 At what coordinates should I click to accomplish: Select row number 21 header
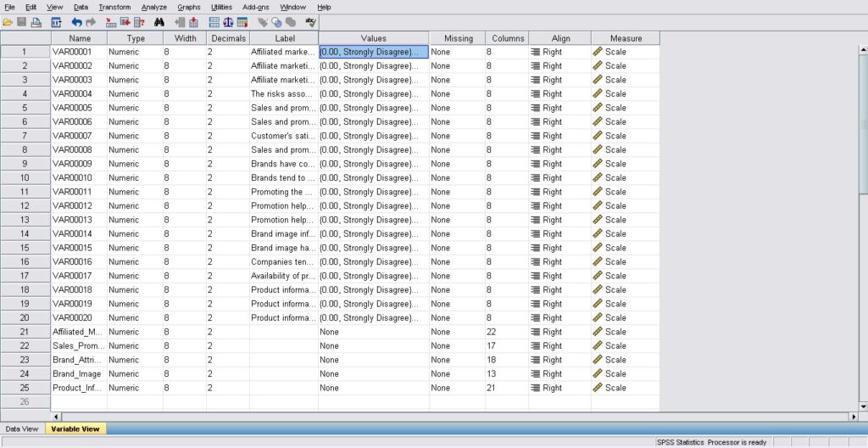25,332
